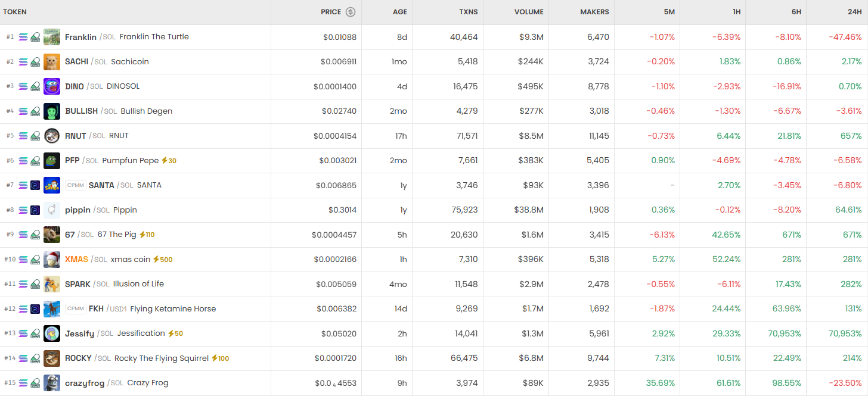Open the BULLISH Bullish Degen pair link

pyautogui.click(x=119, y=111)
